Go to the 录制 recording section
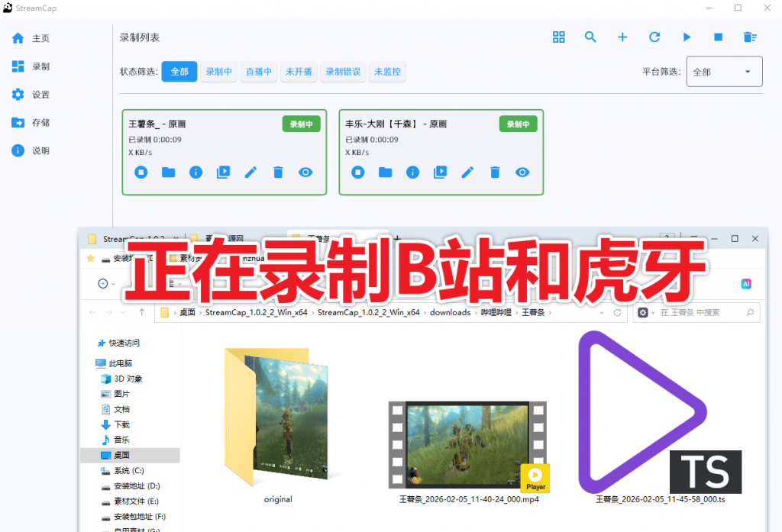The width and height of the screenshot is (782, 532). [x=31, y=66]
